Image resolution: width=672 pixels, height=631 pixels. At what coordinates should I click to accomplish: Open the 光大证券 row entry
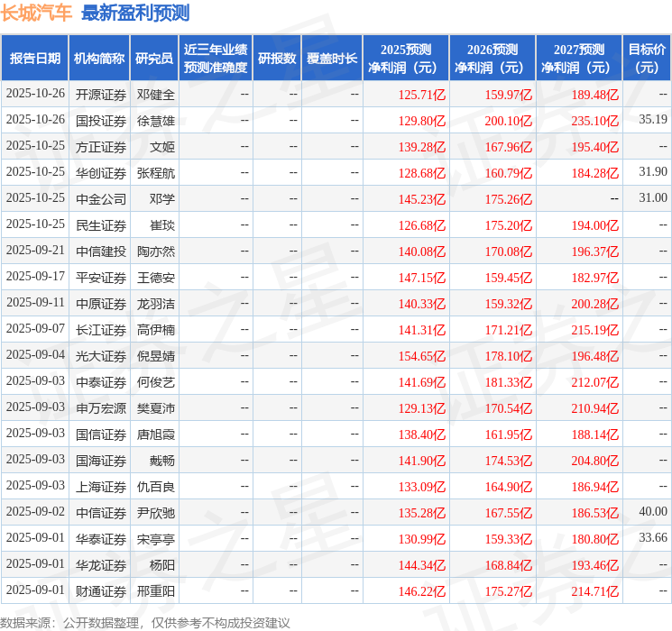[x=101, y=356]
